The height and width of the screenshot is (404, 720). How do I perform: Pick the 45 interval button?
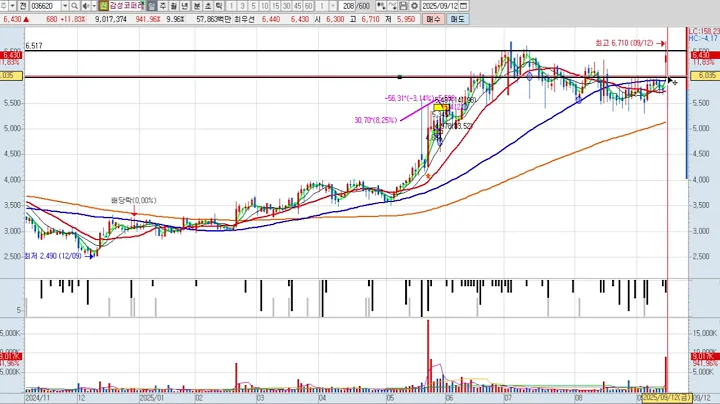(298, 6)
